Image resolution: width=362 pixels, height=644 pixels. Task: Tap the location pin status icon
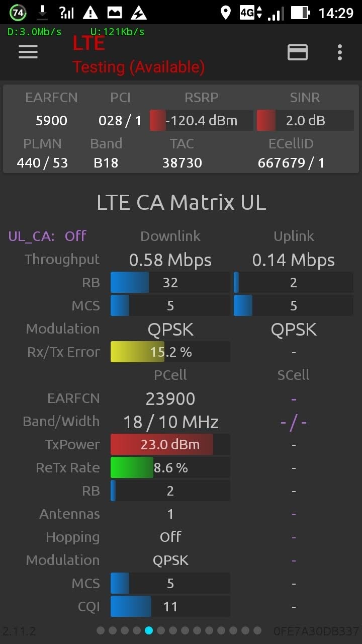point(226,13)
